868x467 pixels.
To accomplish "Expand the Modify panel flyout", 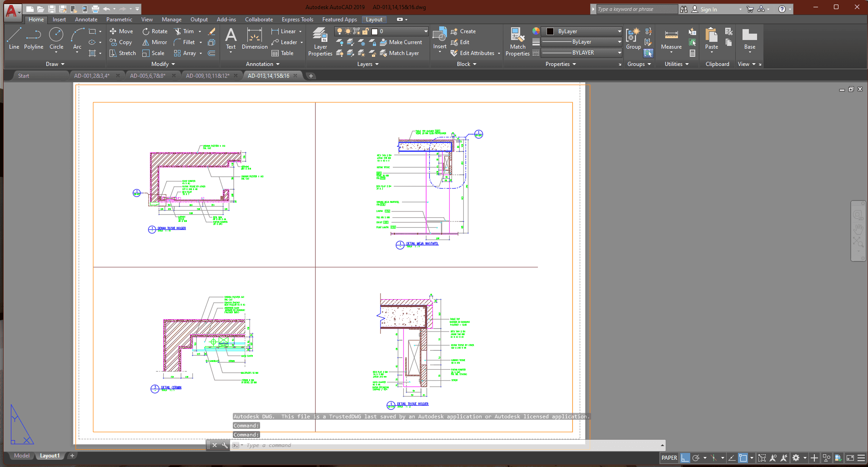I will tap(163, 64).
